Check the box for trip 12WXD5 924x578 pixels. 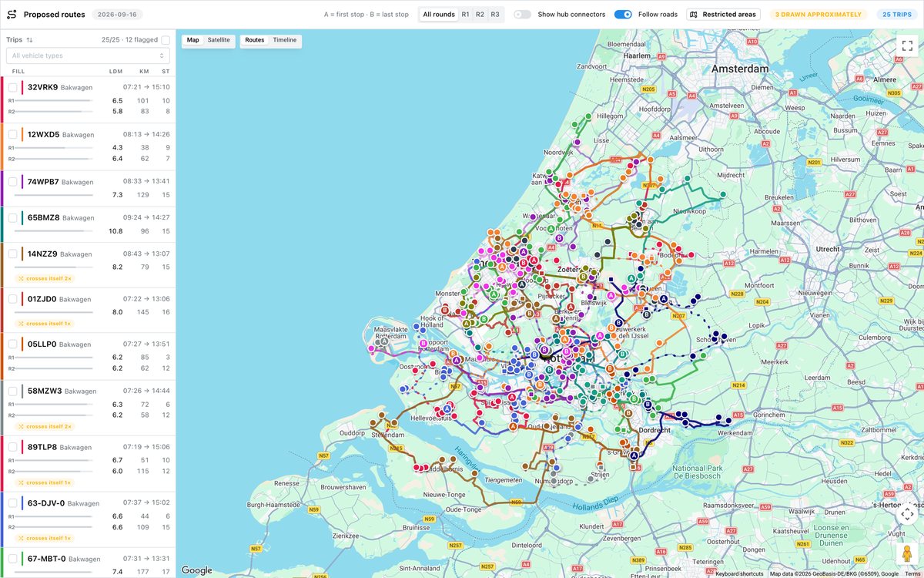point(12,135)
